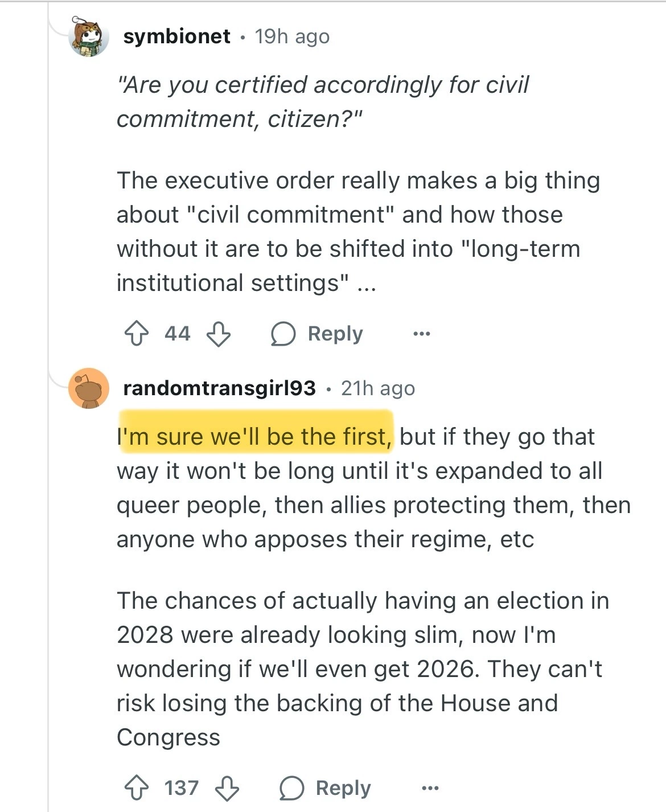Click the "19h ago" timestamp
The height and width of the screenshot is (812, 666).
(292, 36)
